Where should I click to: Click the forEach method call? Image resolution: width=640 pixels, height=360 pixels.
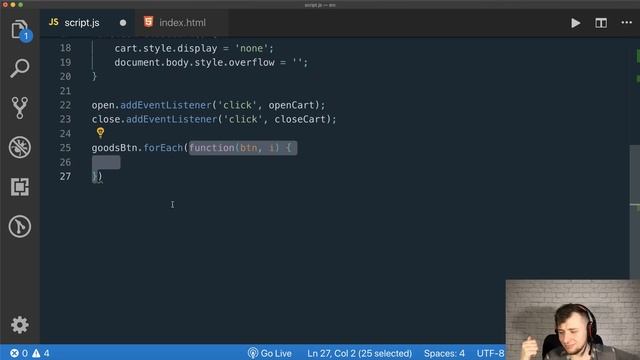pos(163,148)
